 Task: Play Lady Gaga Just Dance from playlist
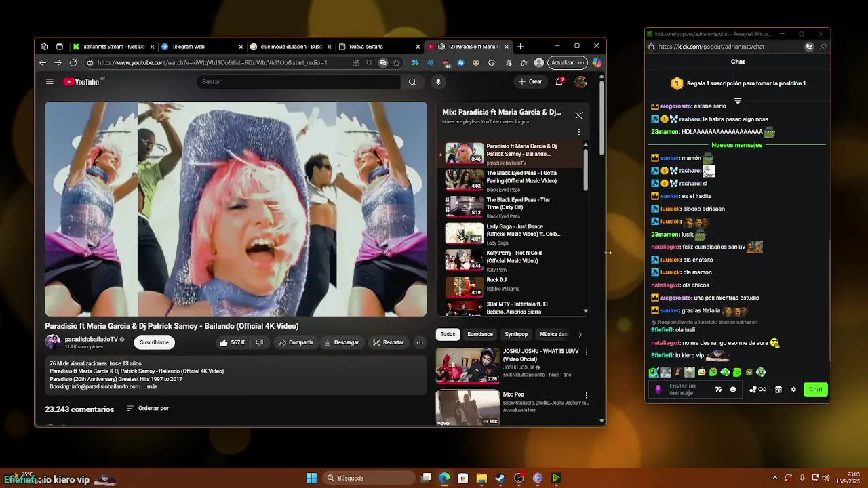tap(510, 234)
